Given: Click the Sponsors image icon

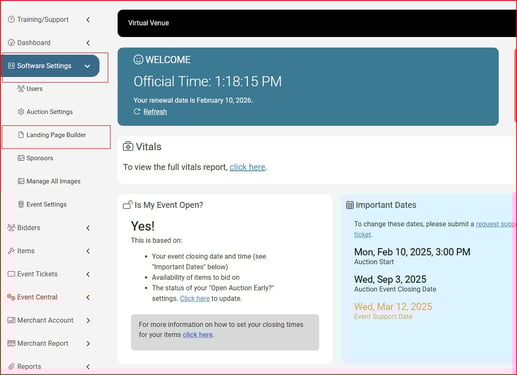Looking at the screenshot, I should [21, 158].
